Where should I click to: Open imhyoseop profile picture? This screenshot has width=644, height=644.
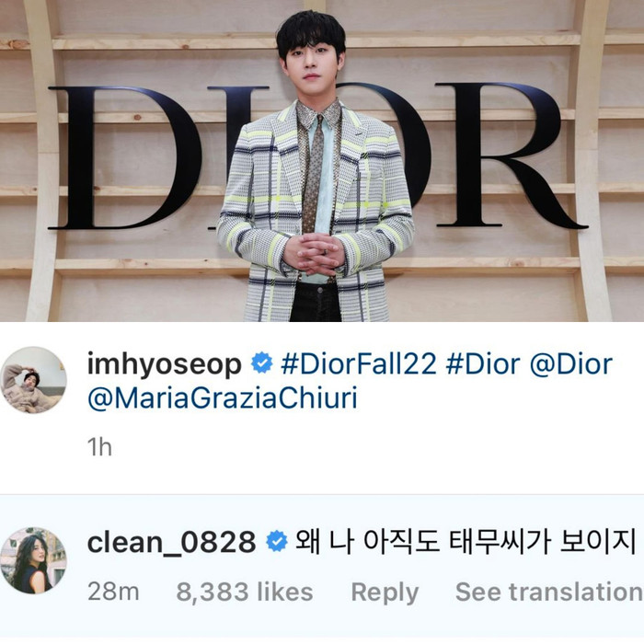tap(33, 380)
